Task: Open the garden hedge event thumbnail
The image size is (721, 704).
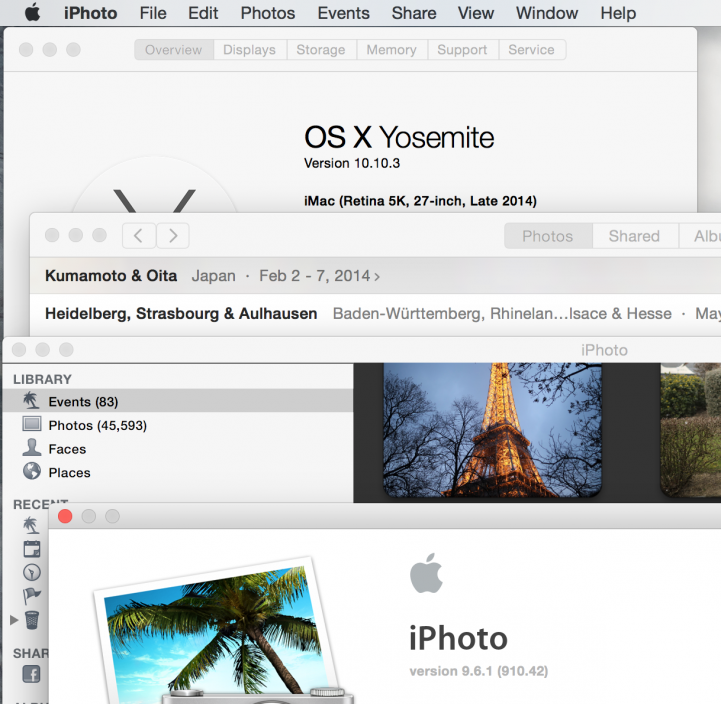Action: tap(691, 430)
